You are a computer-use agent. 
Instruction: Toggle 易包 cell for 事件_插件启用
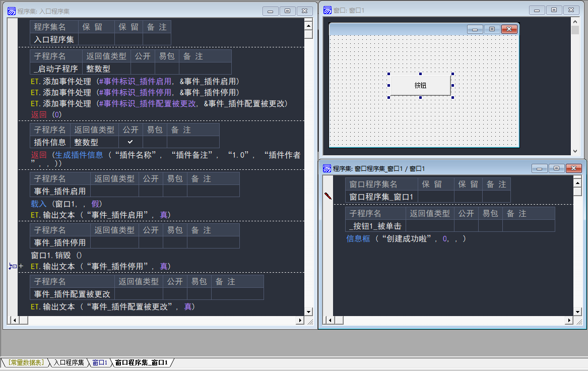[x=175, y=191]
